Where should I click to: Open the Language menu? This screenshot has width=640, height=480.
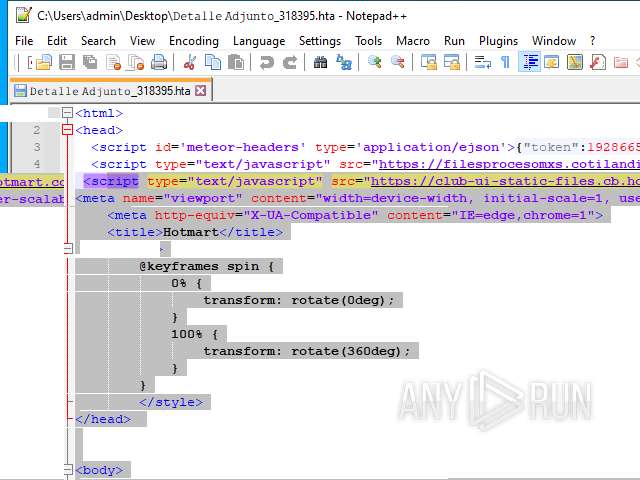point(259,41)
